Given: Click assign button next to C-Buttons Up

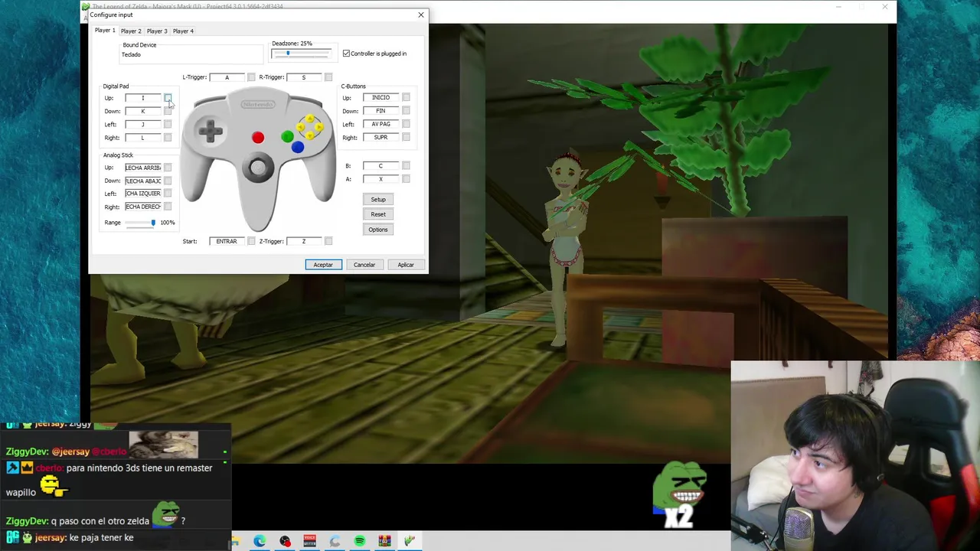Looking at the screenshot, I should click(x=406, y=97).
